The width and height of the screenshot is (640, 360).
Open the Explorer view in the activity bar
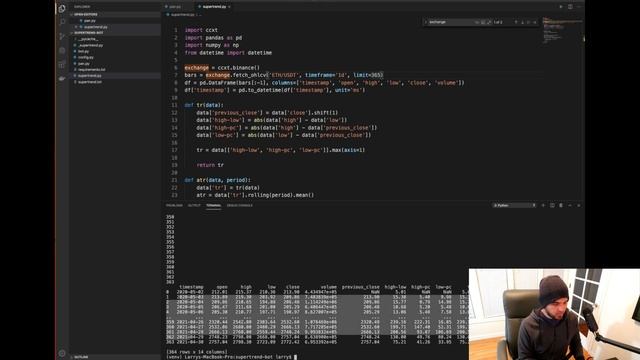62,8
